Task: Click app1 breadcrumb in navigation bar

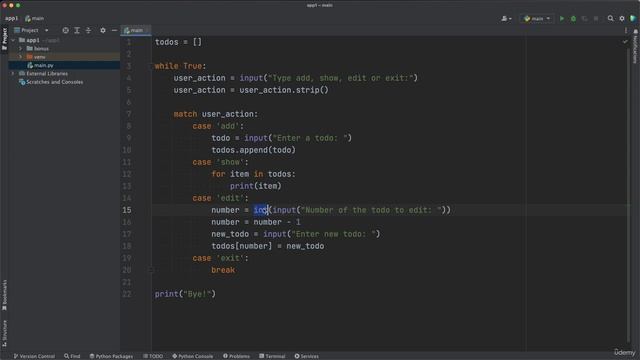Action: click(11, 18)
